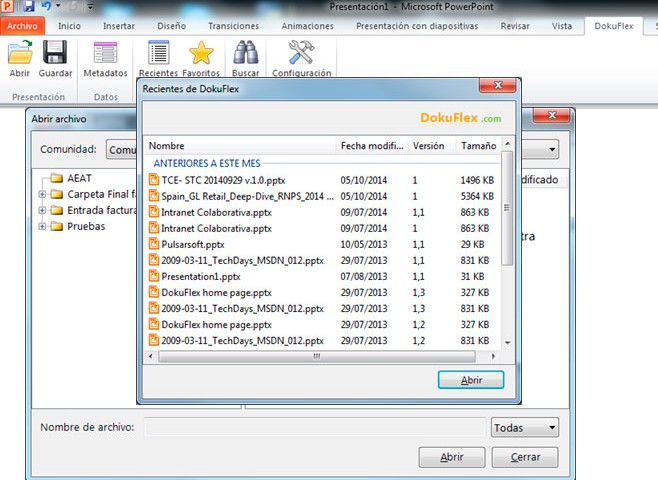Screen dimensions: 658x480
Task: Click the 5364 KB size cell
Action: 477,196
